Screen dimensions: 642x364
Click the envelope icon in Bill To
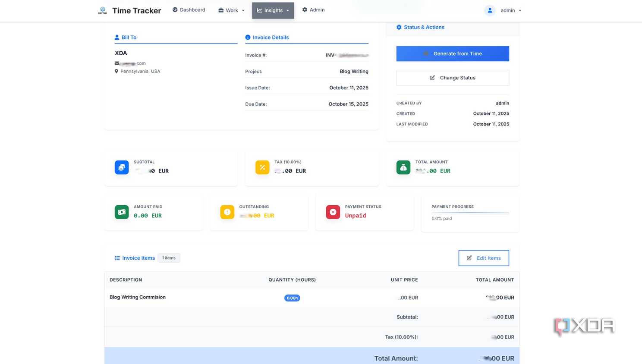point(117,63)
